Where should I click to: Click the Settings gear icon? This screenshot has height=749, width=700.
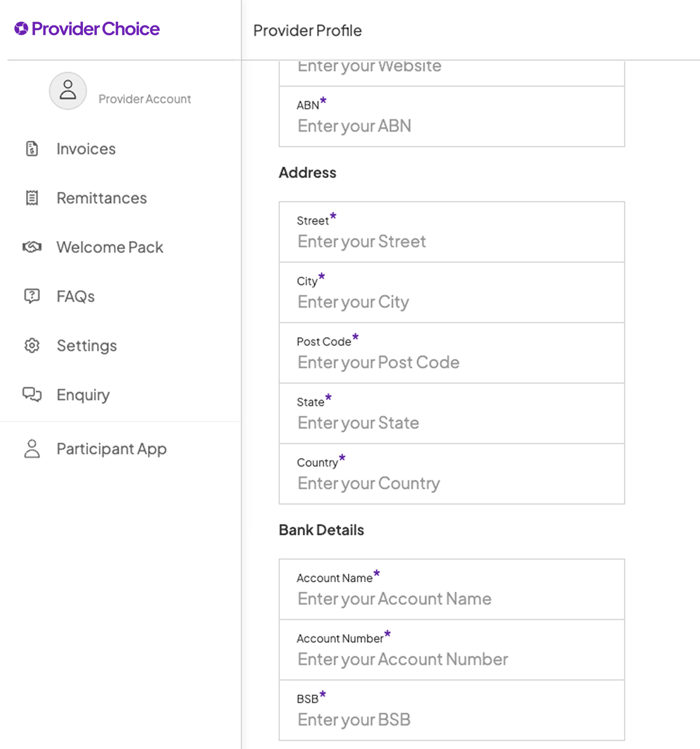32,346
